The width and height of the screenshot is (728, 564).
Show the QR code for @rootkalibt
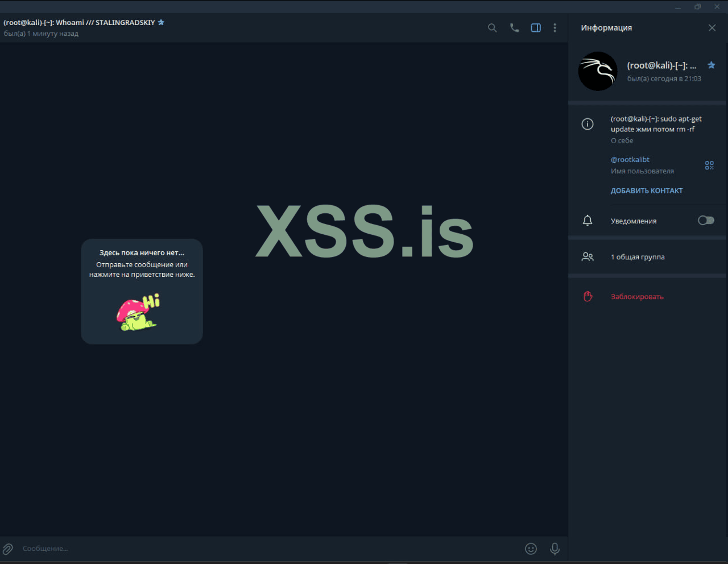(x=709, y=165)
